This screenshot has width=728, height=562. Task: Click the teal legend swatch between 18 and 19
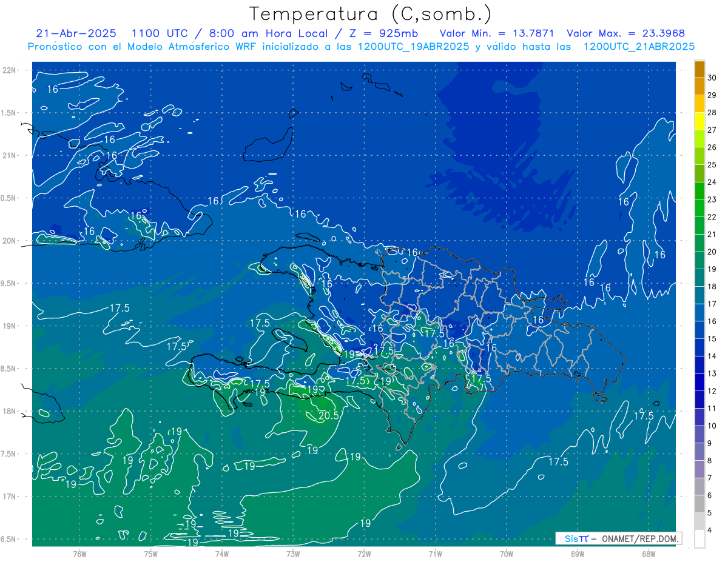(x=699, y=278)
